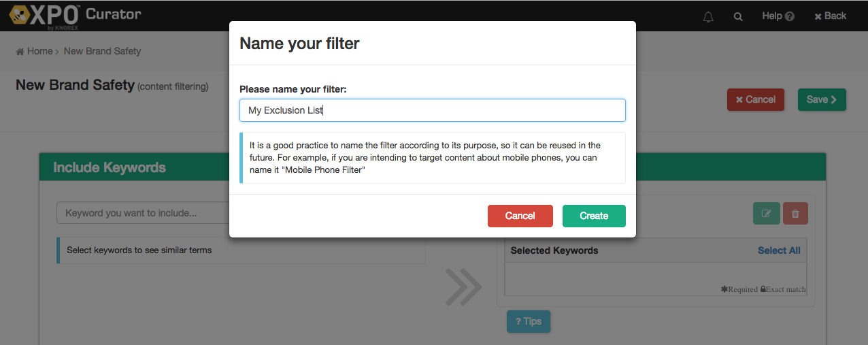The image size is (868, 345).
Task: Click Select All in Selected Keywords
Action: coord(779,250)
